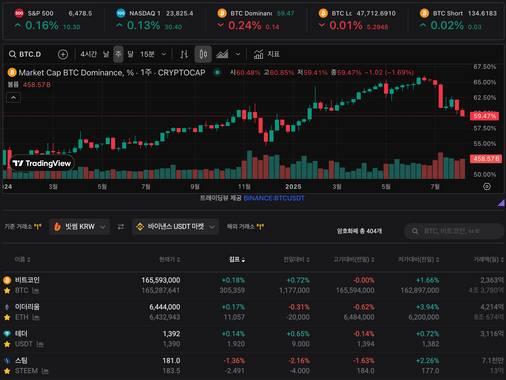The width and height of the screenshot is (506, 380).
Task: Click the add/compare symbol plus icon
Action: pos(63,54)
